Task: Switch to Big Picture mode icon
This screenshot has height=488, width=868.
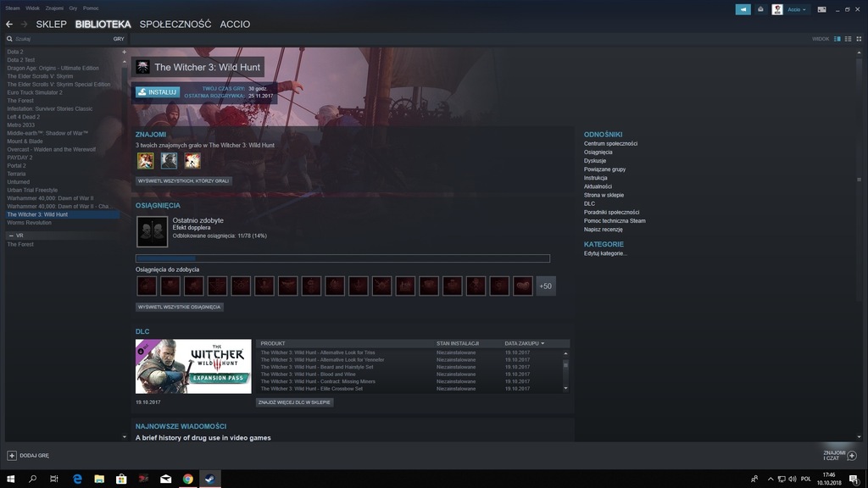Action: [x=822, y=9]
